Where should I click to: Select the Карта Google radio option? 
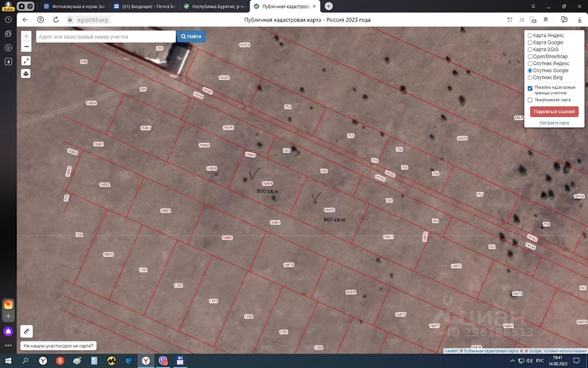[530, 42]
